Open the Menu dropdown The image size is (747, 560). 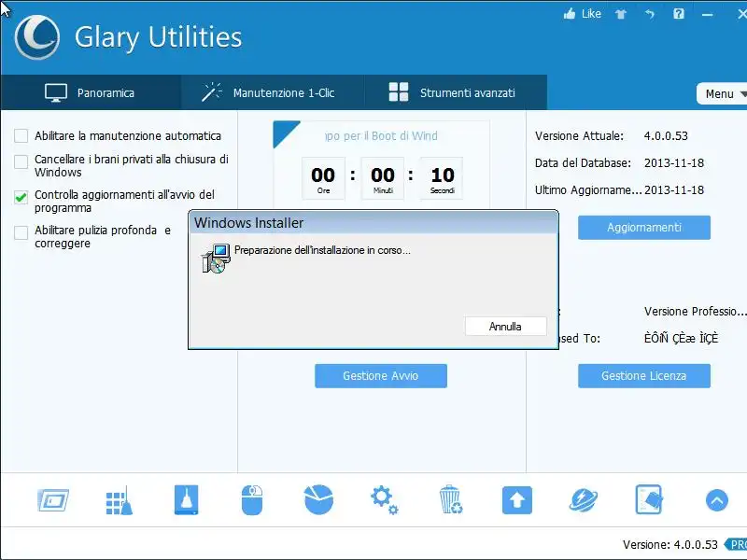[722, 94]
